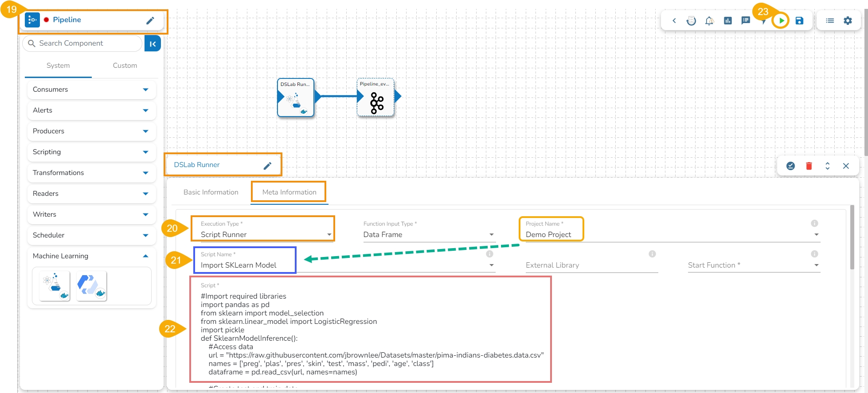View Start Function info icon
The image size is (868, 393).
coord(814,254)
